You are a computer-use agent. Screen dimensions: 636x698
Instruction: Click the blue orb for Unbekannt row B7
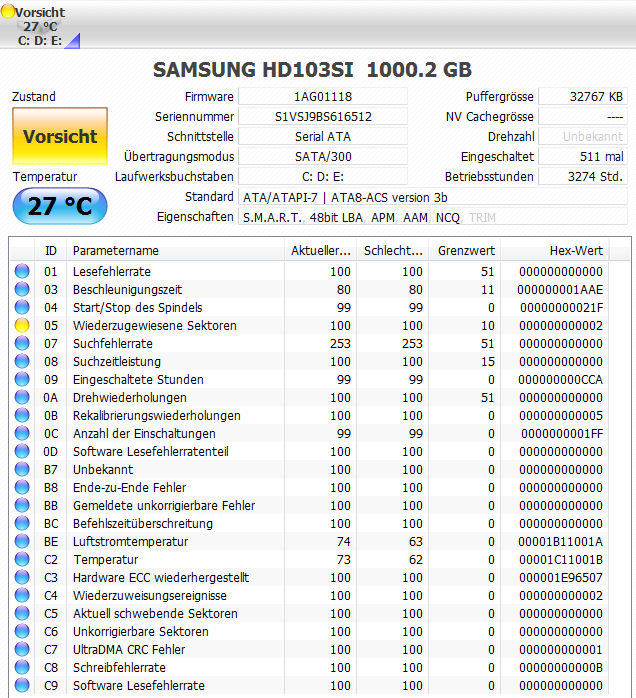click(22, 469)
